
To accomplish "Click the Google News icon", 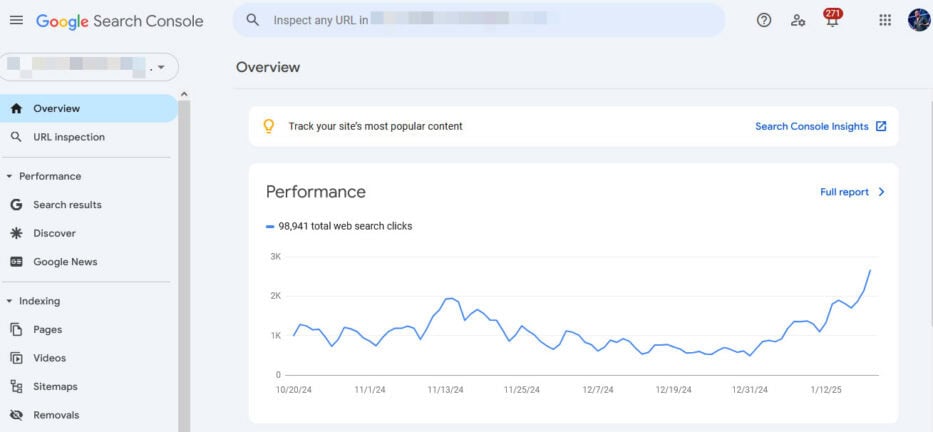I will 16,262.
